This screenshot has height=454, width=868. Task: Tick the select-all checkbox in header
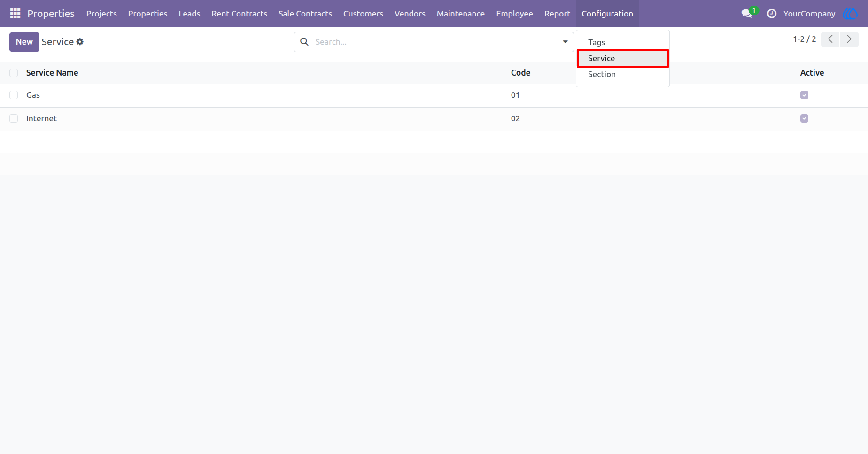point(14,73)
